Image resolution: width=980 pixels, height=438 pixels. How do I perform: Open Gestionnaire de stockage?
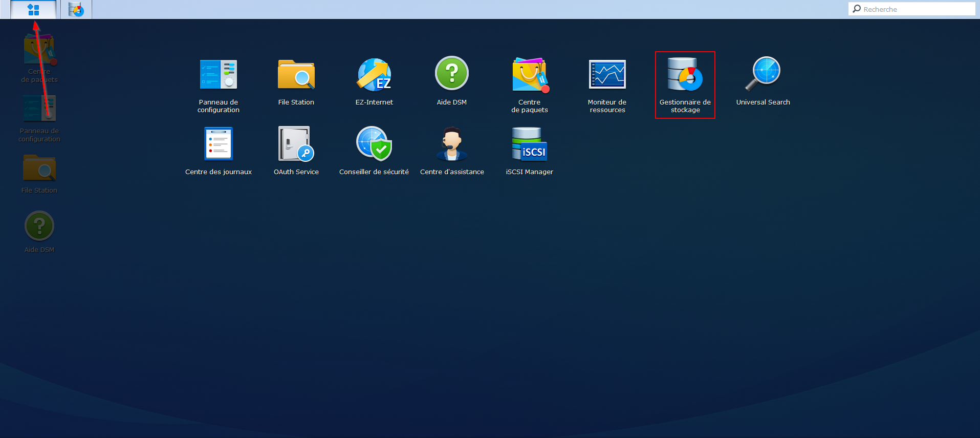pos(685,85)
